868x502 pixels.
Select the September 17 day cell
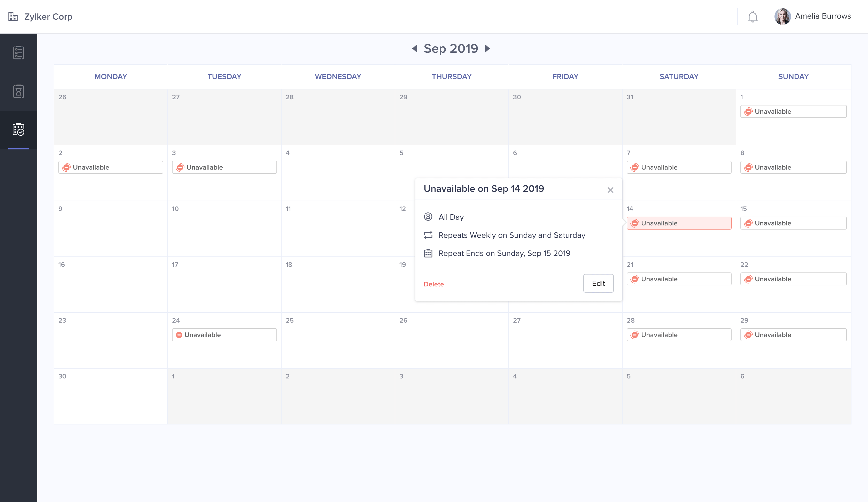pyautogui.click(x=224, y=285)
